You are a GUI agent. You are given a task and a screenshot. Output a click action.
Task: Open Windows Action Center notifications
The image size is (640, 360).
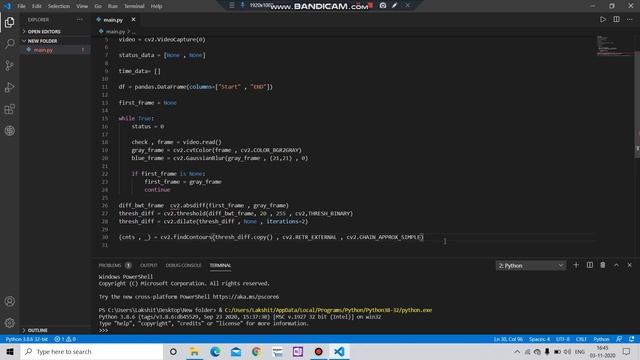[627, 351]
